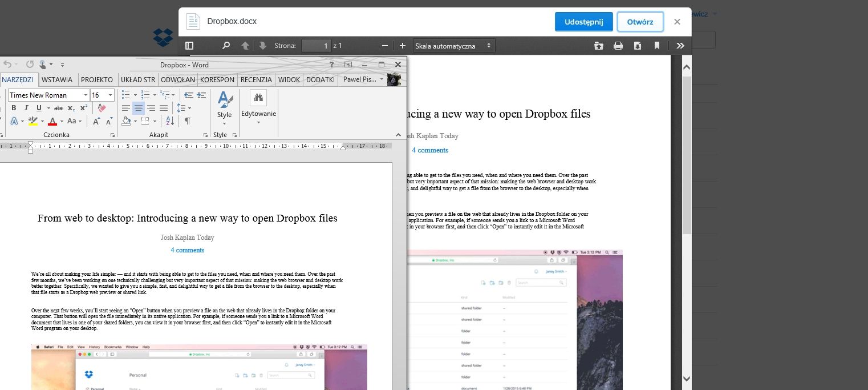This screenshot has height=390, width=868.
Task: Toggle center alignment in Word
Action: 139,108
